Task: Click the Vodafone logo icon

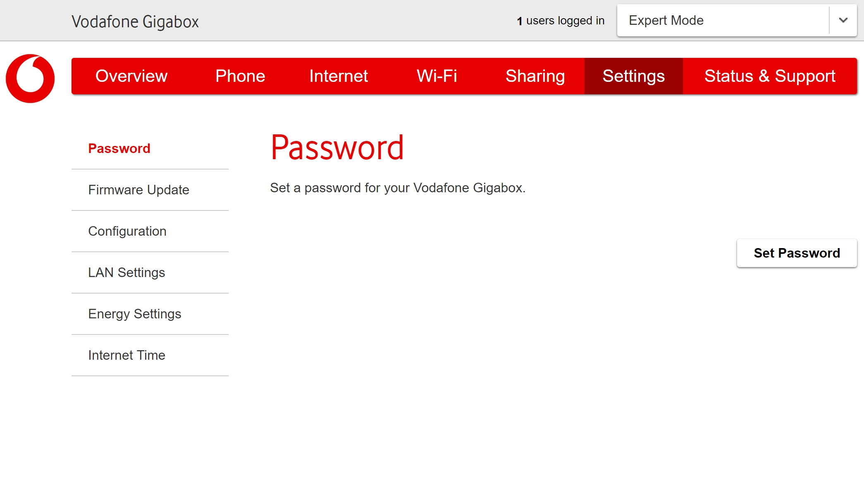Action: tap(30, 79)
